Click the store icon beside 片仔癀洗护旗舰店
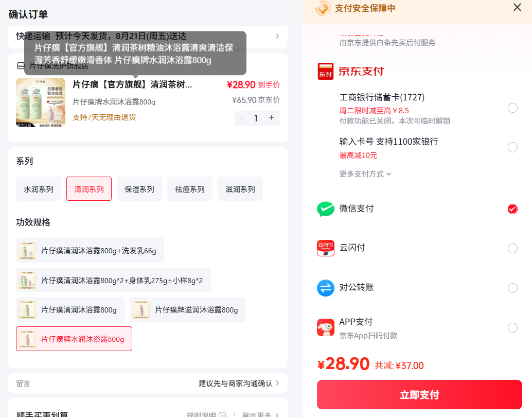532x417 pixels. coord(21,66)
